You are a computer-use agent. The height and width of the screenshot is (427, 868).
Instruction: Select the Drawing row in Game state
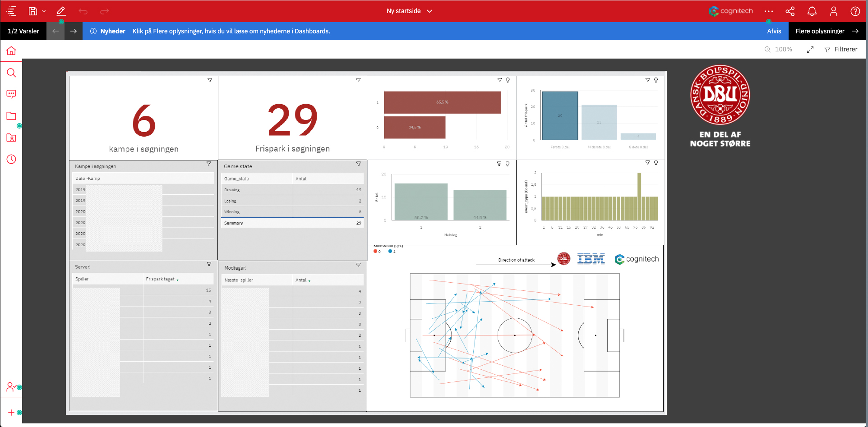(232, 190)
